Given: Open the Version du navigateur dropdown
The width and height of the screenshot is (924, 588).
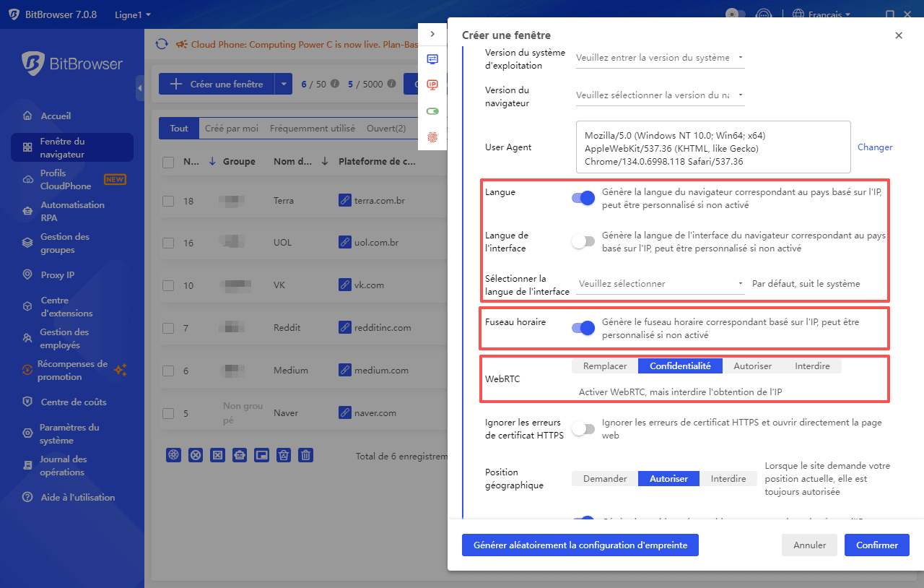Looking at the screenshot, I should (659, 95).
